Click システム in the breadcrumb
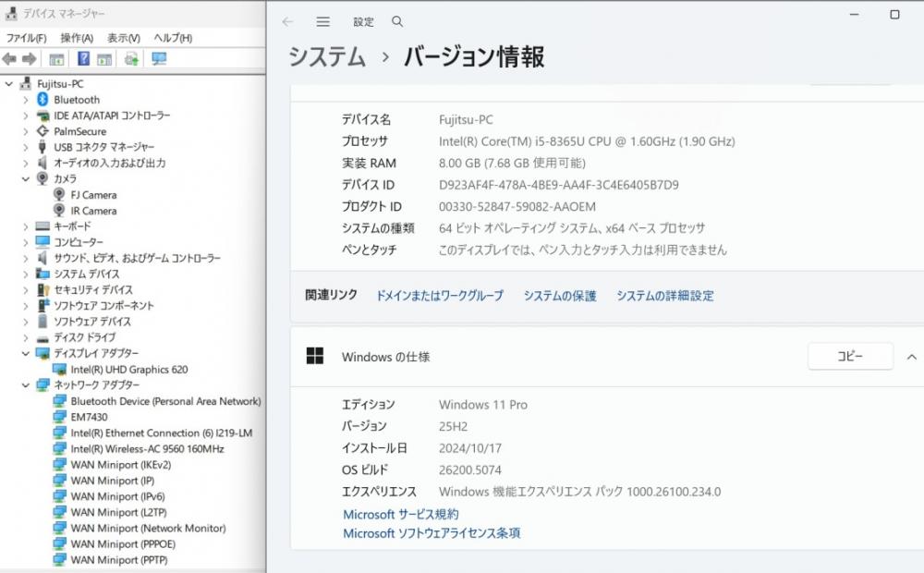Viewport: 924px width, 573px height. [x=327, y=56]
